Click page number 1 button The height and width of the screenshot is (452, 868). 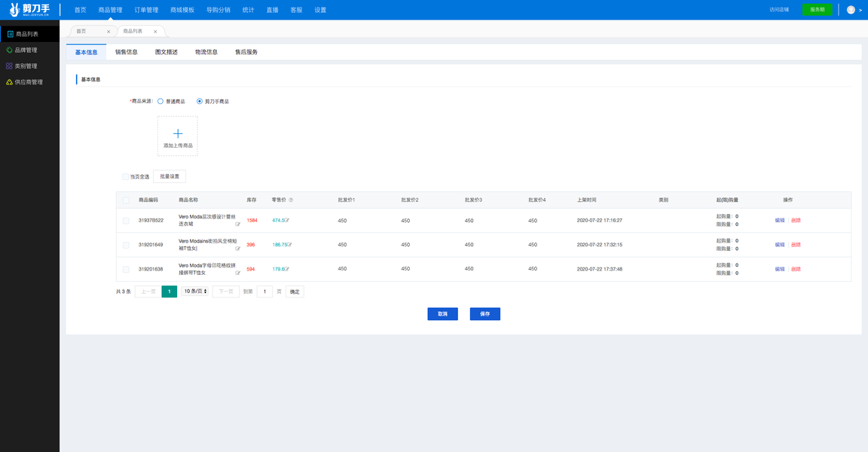(x=170, y=292)
